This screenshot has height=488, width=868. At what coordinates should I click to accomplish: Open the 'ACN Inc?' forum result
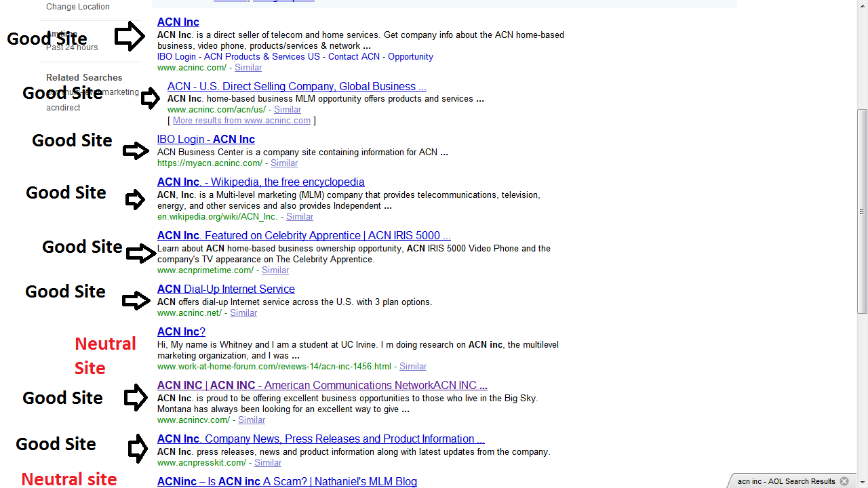tap(181, 332)
